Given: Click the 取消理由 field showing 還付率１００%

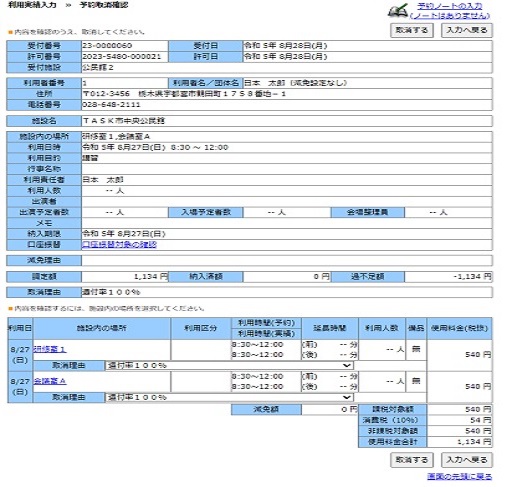Looking at the screenshot, I should click(287, 292).
